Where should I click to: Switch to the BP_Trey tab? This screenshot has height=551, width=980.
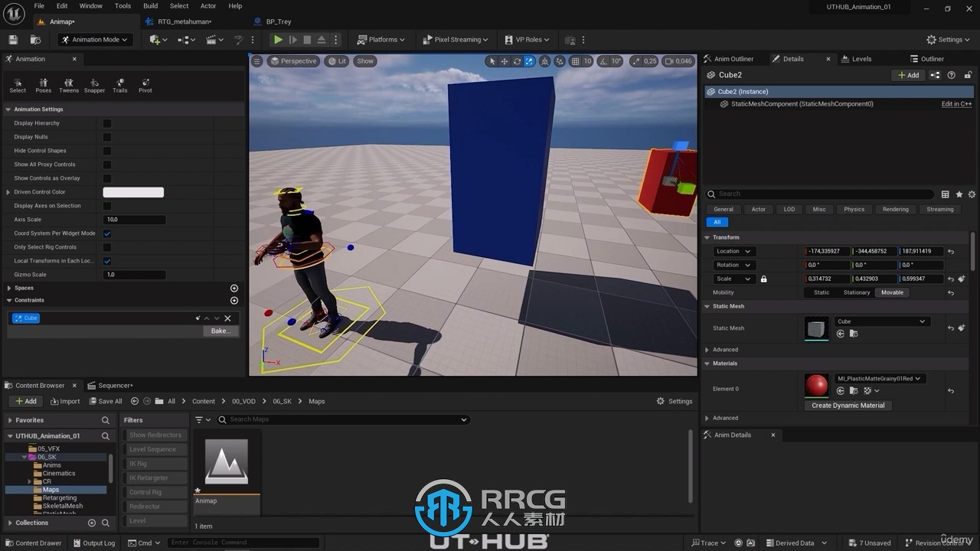[x=279, y=21]
